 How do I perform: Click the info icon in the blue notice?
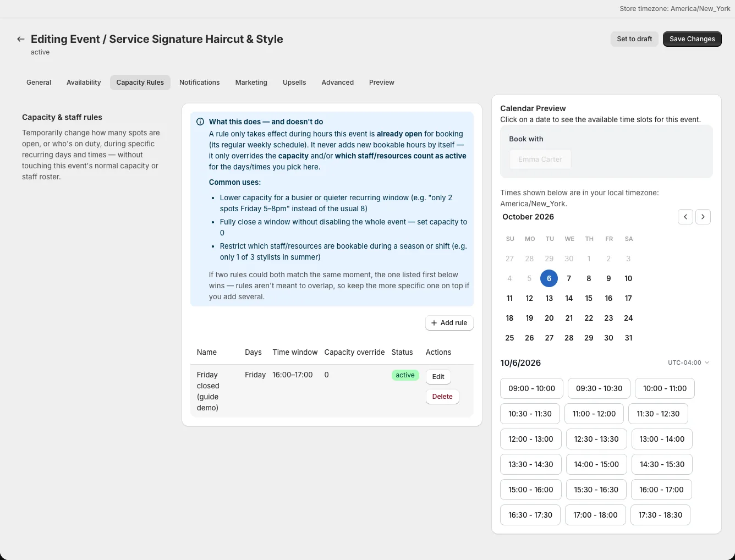pos(200,122)
